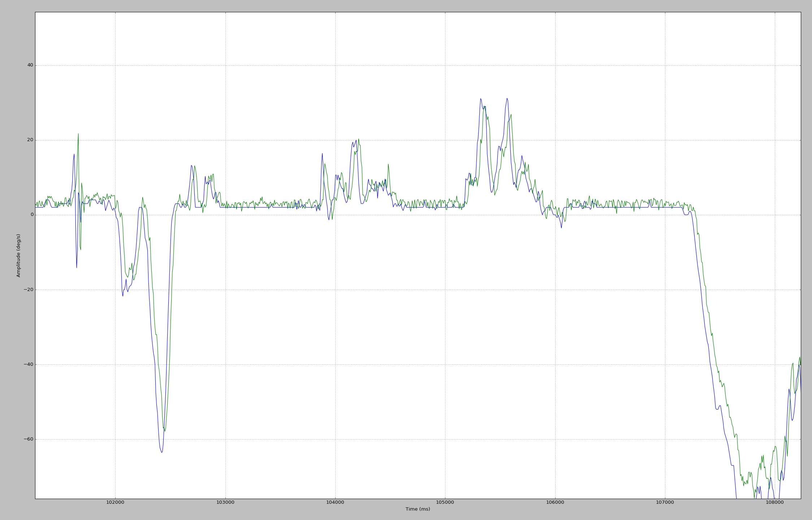
Task: Click the "Amplitude (deg/s)" y-axis label
Action: pyautogui.click(x=18, y=255)
